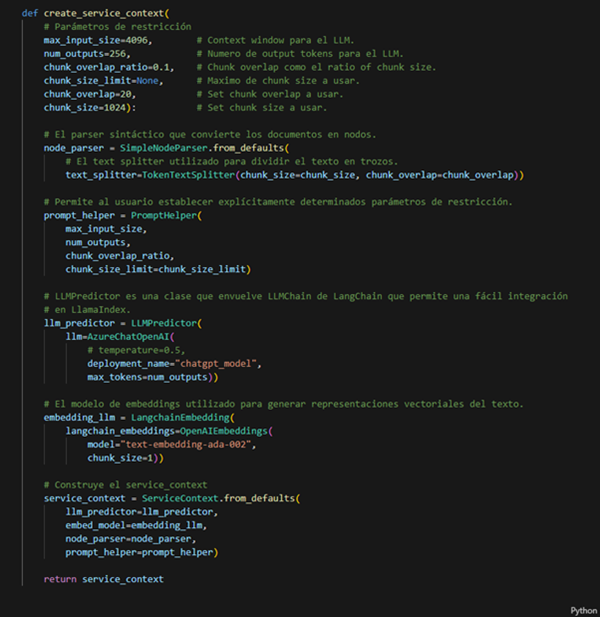Click the return keyword
Screen dimensions: 600x617
click(x=60, y=579)
